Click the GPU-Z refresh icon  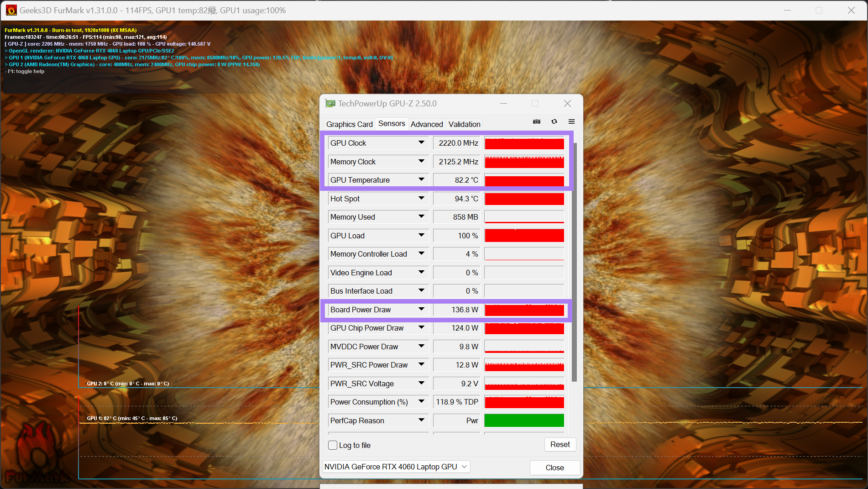tap(554, 121)
